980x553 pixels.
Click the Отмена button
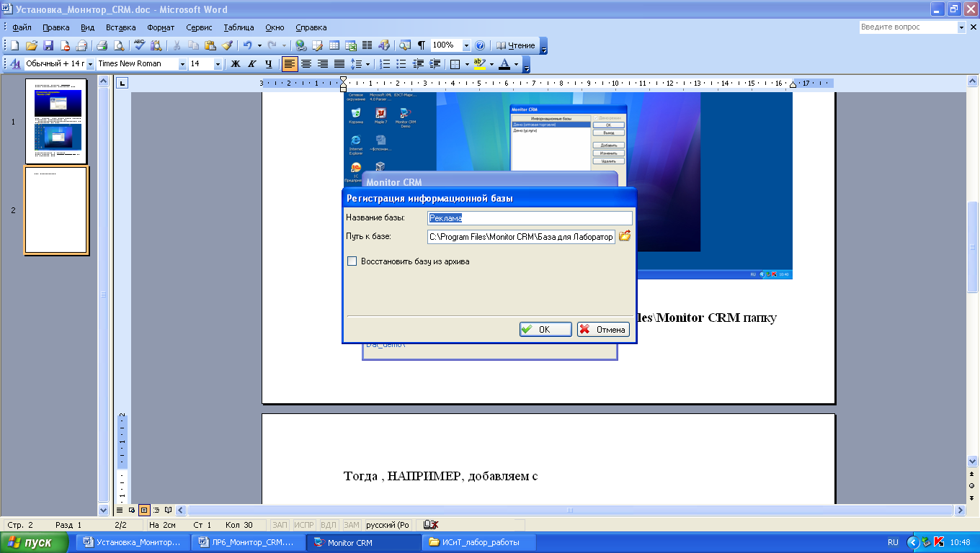603,329
